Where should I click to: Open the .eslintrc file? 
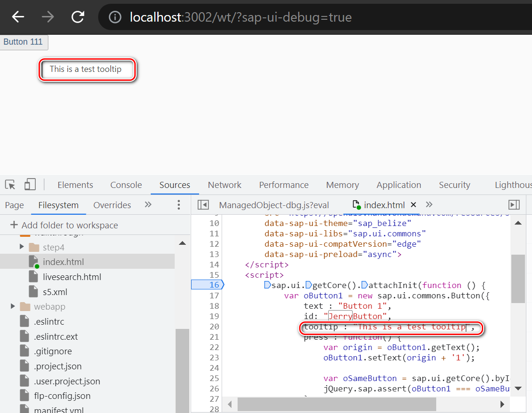coord(49,322)
